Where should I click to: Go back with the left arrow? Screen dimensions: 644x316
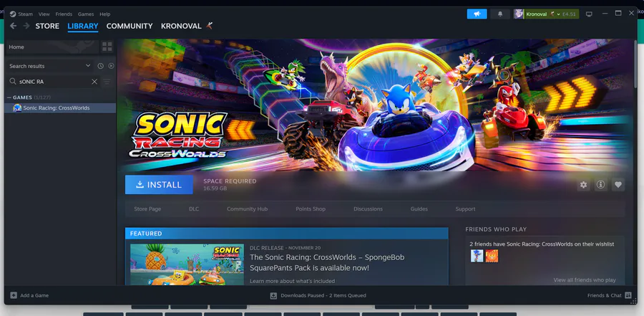point(13,26)
